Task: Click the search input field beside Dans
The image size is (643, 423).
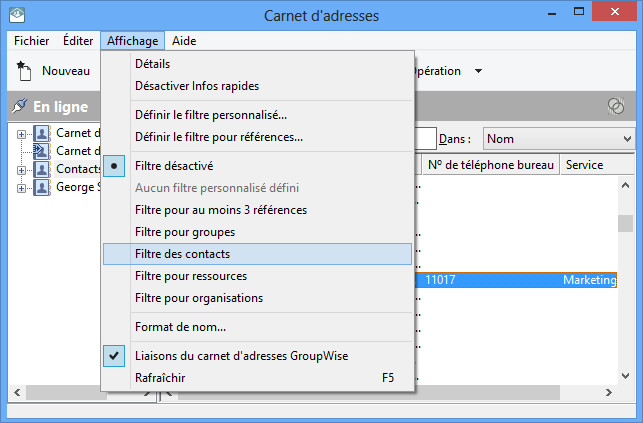Action: 425,139
